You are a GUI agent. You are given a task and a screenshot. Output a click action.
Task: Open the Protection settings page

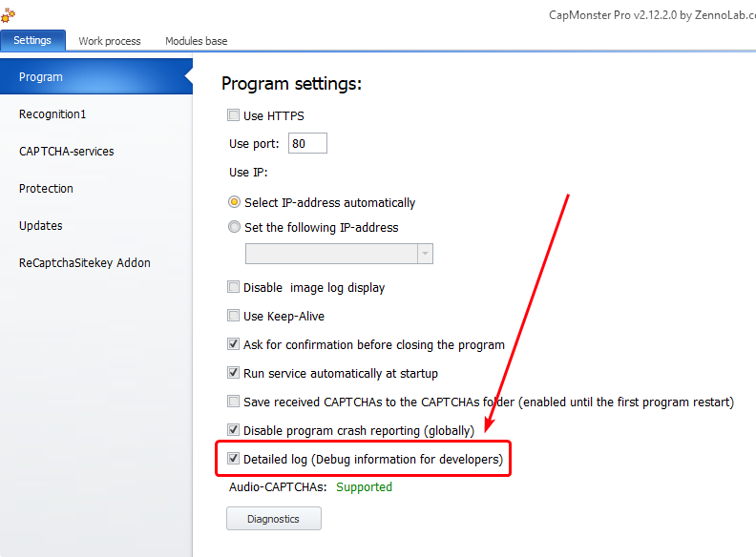click(x=46, y=189)
